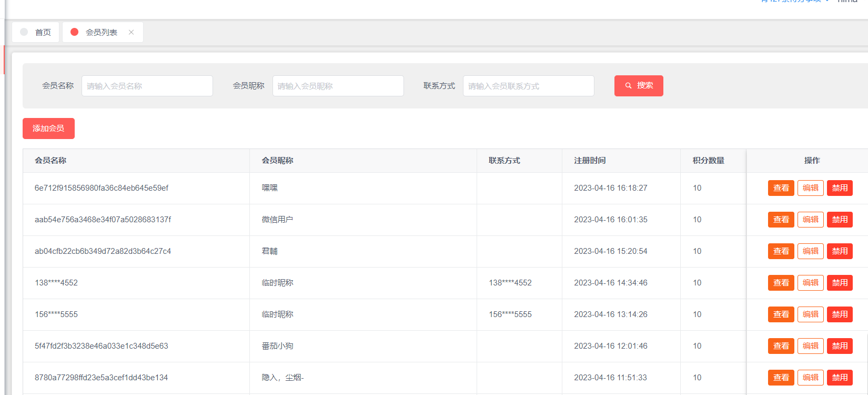
Task: Click timestamp 2023-04-16 12:01:46
Action: pos(611,346)
